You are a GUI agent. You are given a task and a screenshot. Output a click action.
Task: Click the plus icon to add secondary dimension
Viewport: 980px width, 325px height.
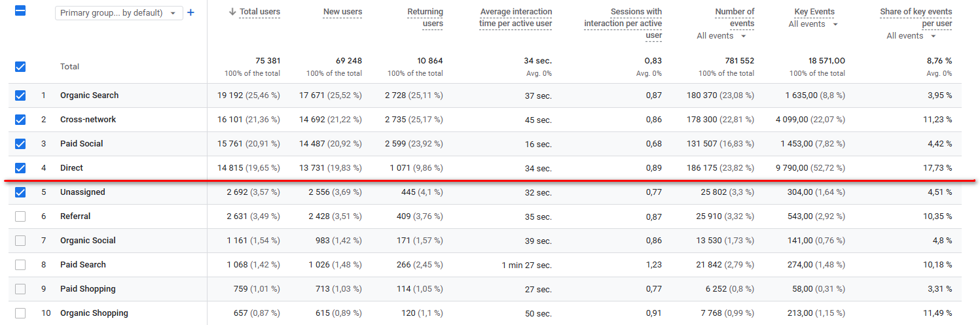click(191, 12)
